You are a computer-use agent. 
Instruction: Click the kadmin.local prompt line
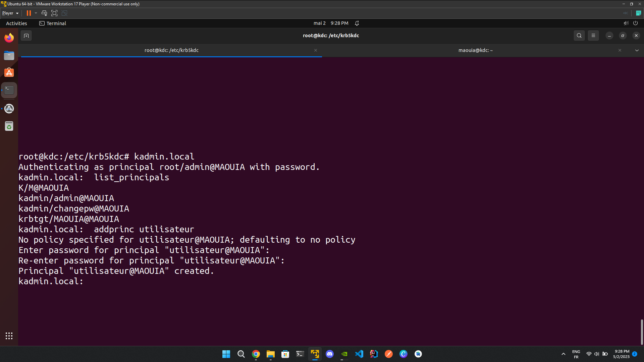(x=51, y=281)
